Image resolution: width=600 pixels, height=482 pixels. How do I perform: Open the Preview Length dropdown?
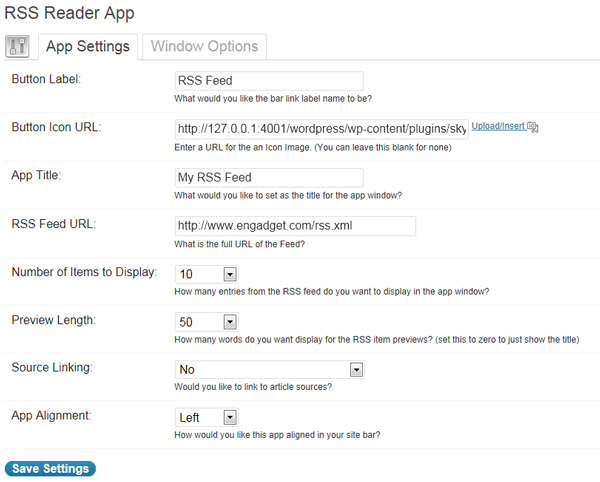[x=230, y=322]
